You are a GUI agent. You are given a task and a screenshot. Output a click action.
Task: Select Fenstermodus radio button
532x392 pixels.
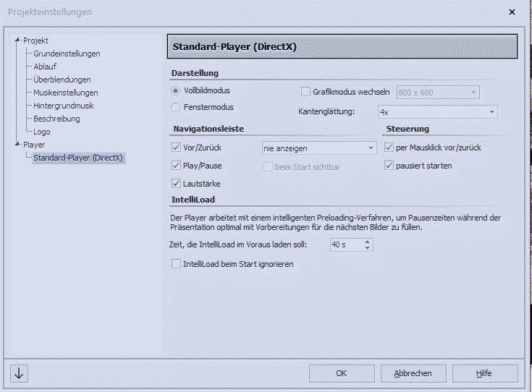[176, 108]
